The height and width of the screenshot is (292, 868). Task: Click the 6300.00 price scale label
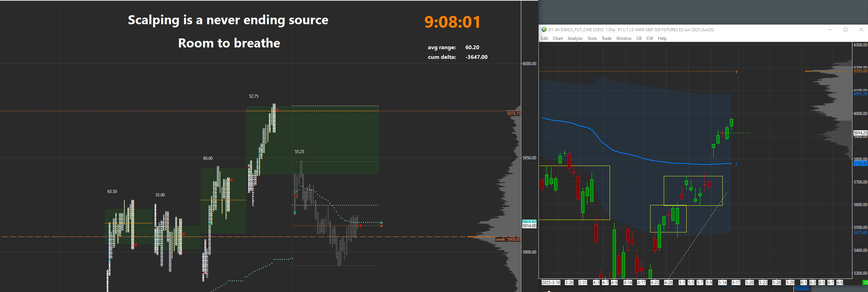860,45
